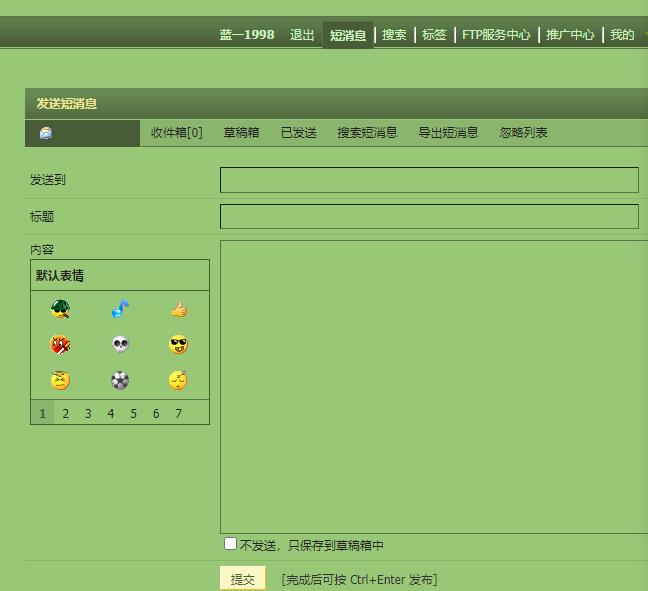Expand the 我的 dropdown arrow
Screen dimensions: 648x591
645,35
